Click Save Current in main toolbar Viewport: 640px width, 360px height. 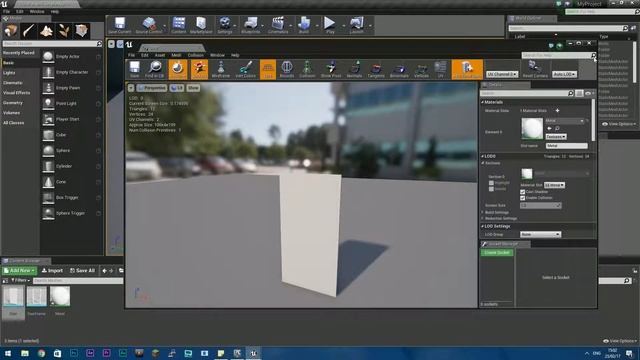point(120,25)
